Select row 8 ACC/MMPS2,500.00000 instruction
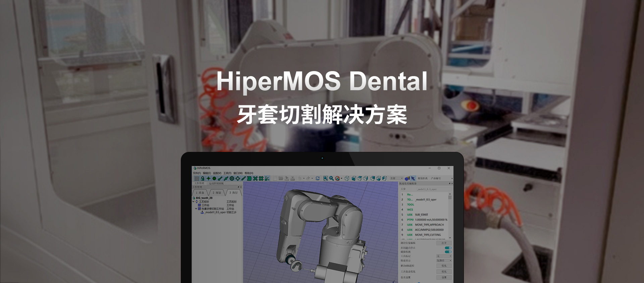Screen dimensions: 644x283 click(424, 230)
